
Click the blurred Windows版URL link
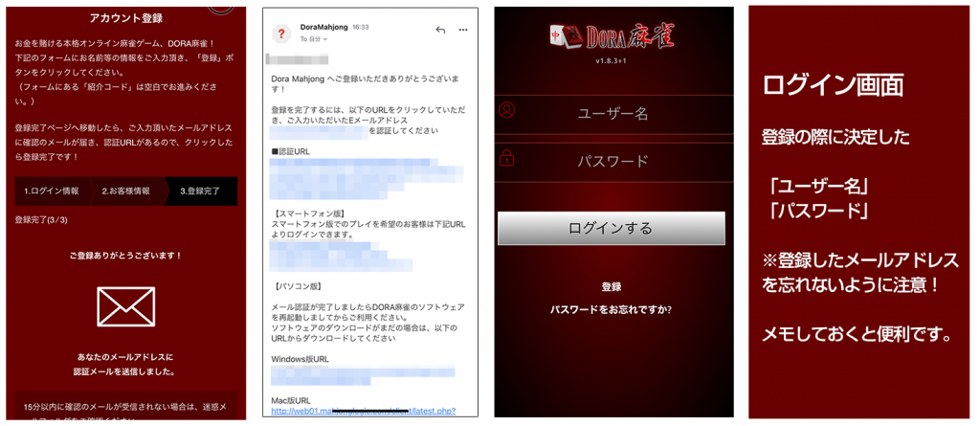coord(363,375)
